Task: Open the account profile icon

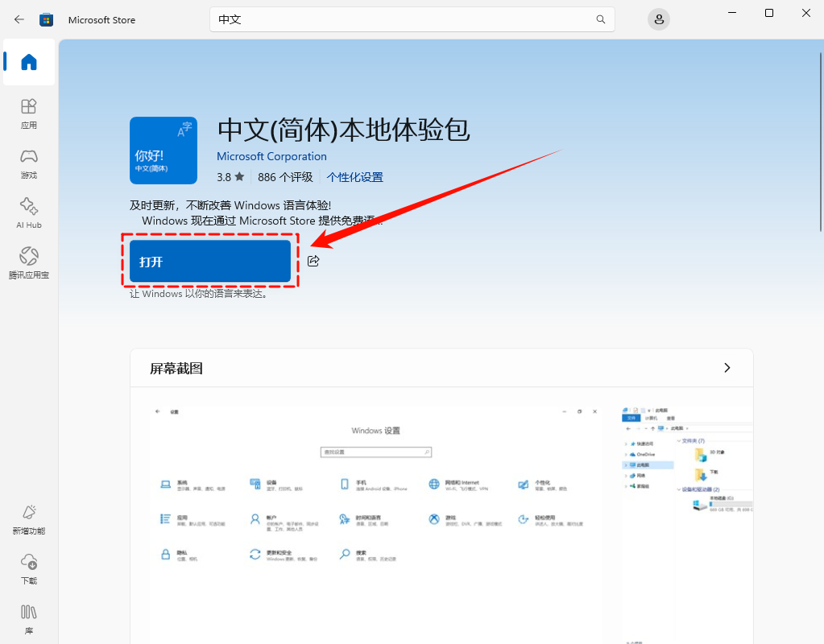Action: [658, 19]
